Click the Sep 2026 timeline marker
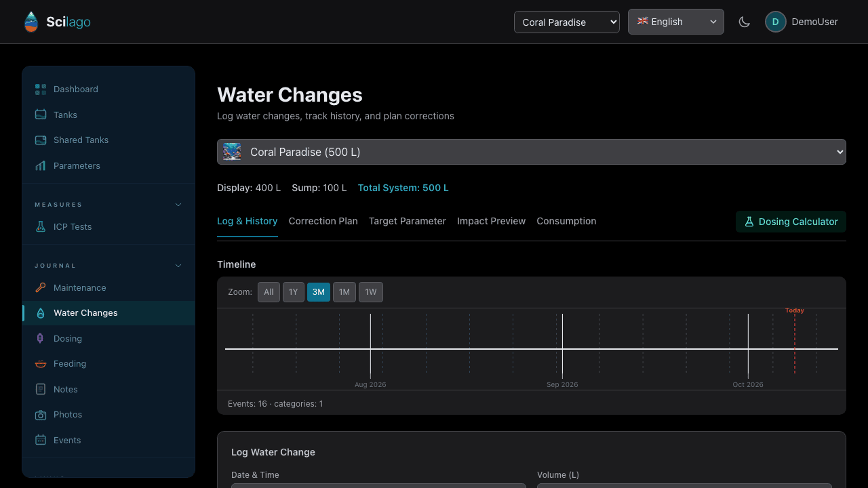Image resolution: width=868 pixels, height=488 pixels. pos(562,384)
